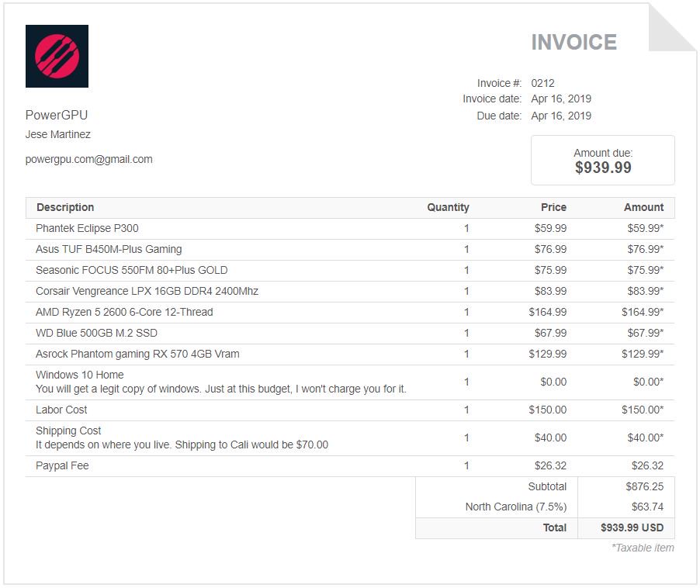Click the legit copy of windows note
Viewport: 700px width, 588px height.
(221, 389)
